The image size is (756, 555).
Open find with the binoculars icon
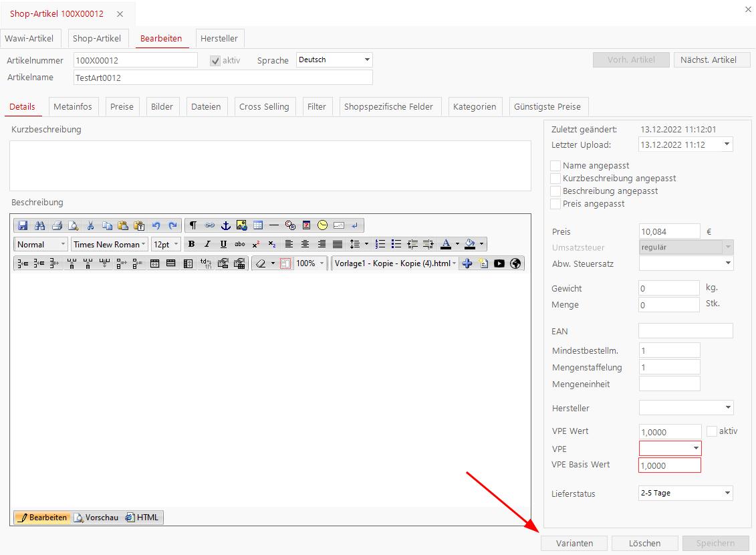pos(39,225)
